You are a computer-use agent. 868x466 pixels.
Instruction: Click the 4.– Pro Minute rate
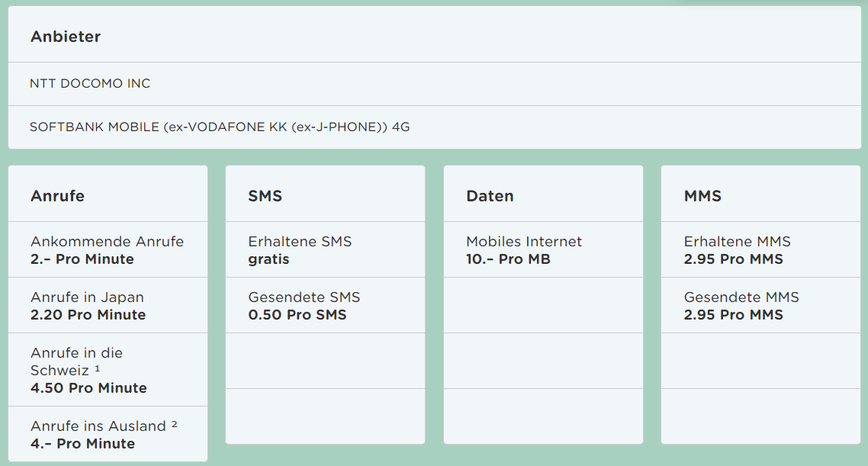pyautogui.click(x=82, y=444)
